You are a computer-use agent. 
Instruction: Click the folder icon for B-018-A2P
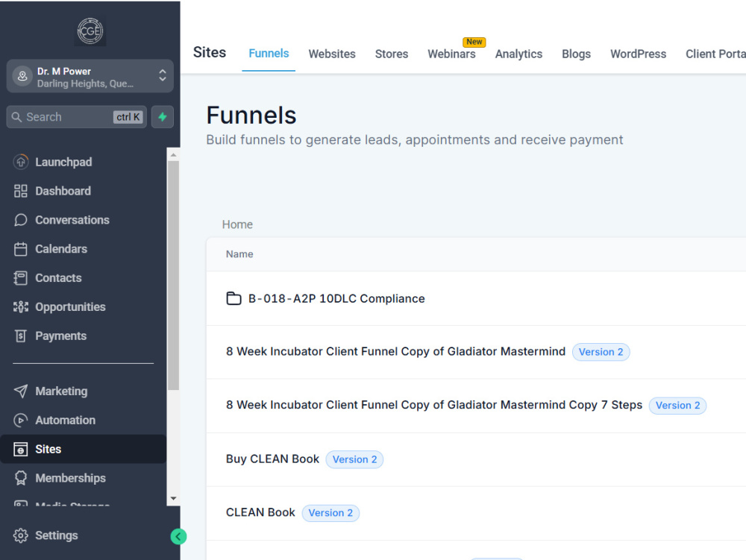point(233,298)
